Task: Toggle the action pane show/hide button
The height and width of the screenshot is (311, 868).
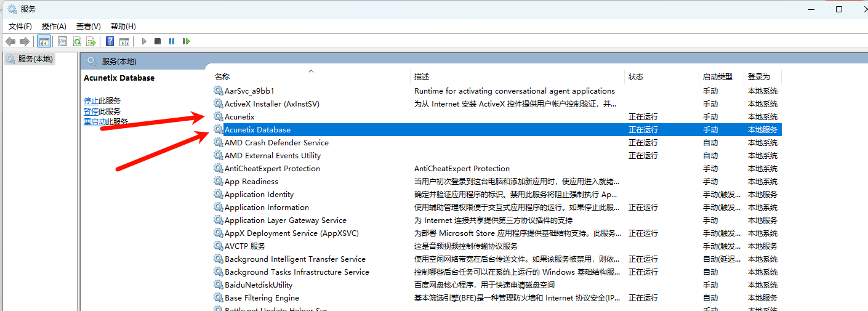Action: tap(124, 41)
